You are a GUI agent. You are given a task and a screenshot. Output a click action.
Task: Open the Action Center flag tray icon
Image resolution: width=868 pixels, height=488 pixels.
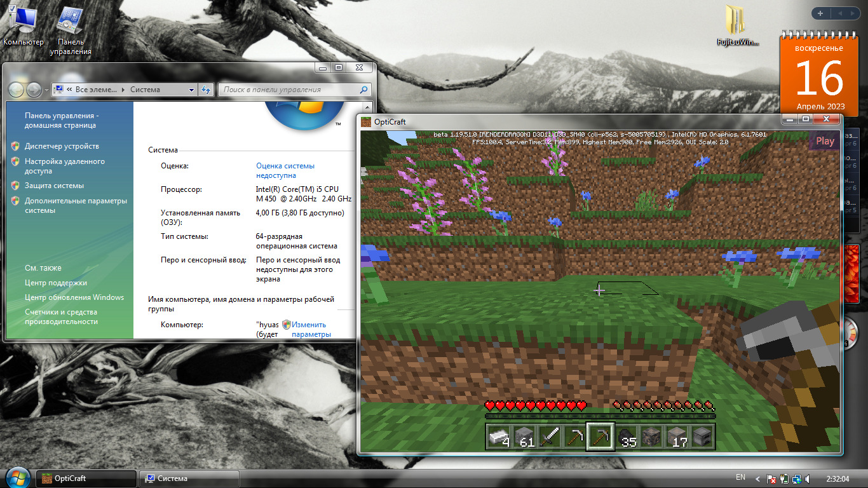tap(771, 478)
